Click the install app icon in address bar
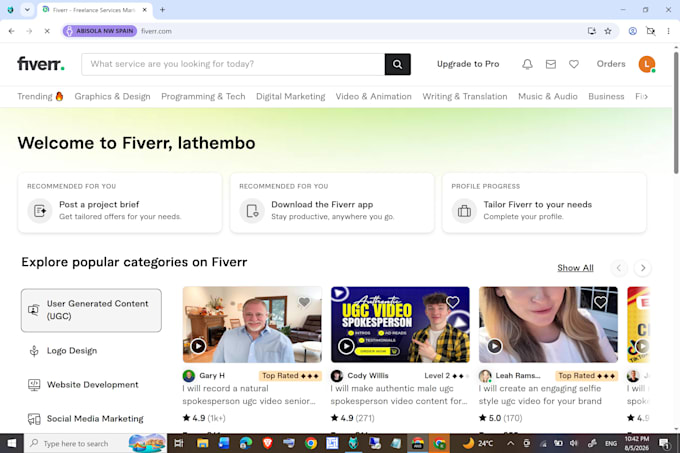This screenshot has height=453, width=680. [x=592, y=31]
